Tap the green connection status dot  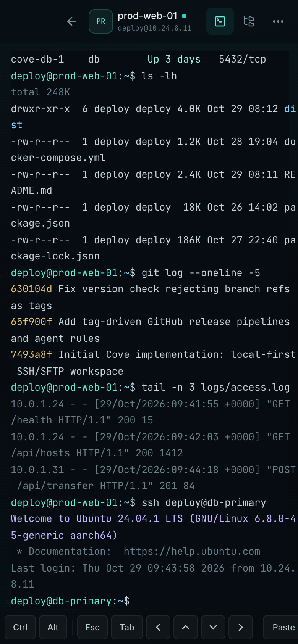tap(184, 16)
